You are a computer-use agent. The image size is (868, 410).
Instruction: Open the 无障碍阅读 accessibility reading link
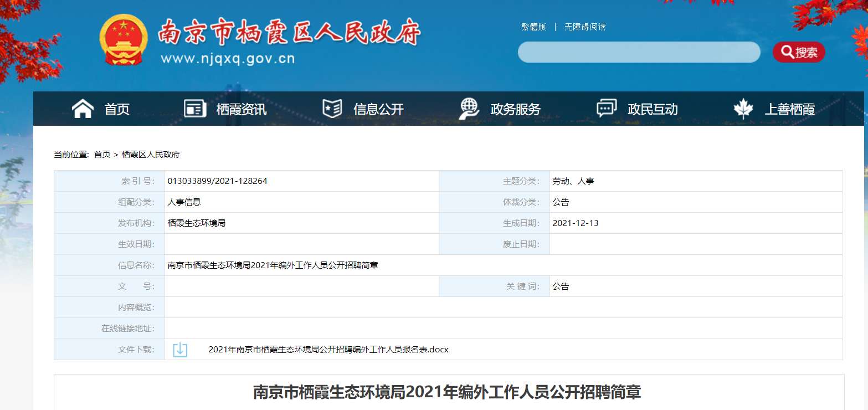pos(585,27)
